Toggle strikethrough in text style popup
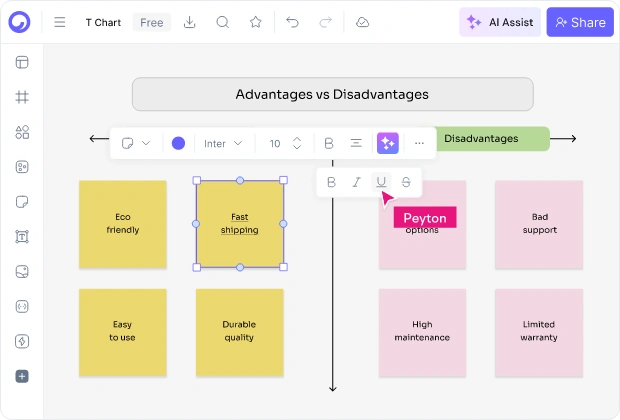 [406, 182]
